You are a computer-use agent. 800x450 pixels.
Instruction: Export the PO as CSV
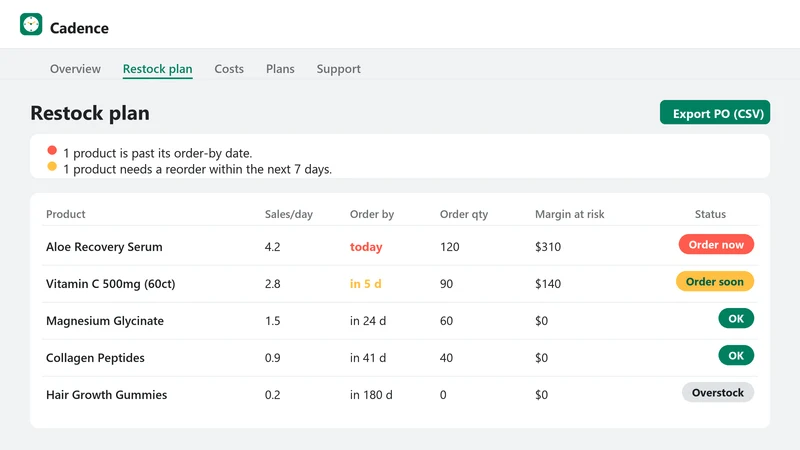click(x=715, y=112)
